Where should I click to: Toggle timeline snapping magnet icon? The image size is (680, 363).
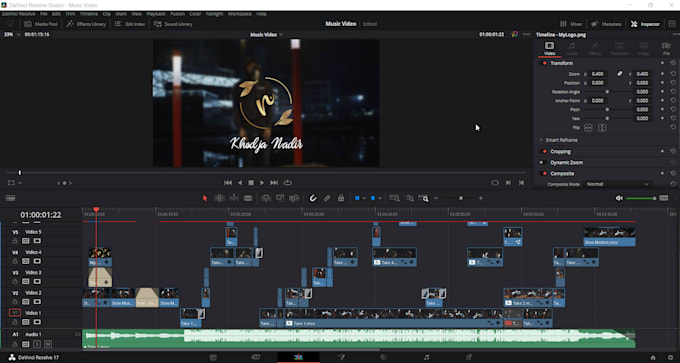click(x=313, y=198)
